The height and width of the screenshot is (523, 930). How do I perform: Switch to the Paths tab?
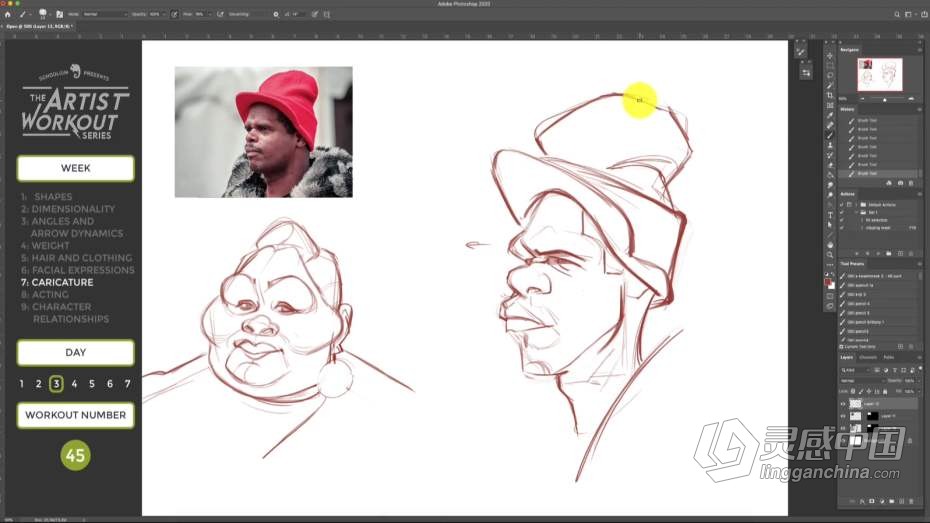pyautogui.click(x=888, y=358)
